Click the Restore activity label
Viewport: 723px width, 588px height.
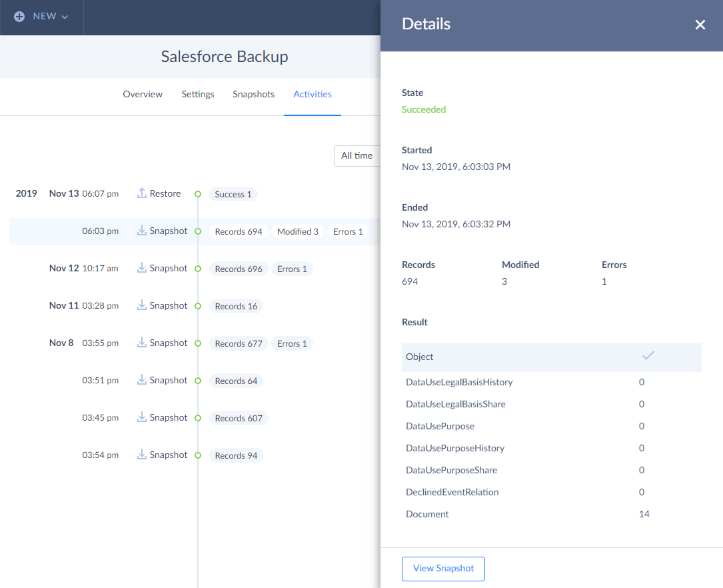coord(165,194)
